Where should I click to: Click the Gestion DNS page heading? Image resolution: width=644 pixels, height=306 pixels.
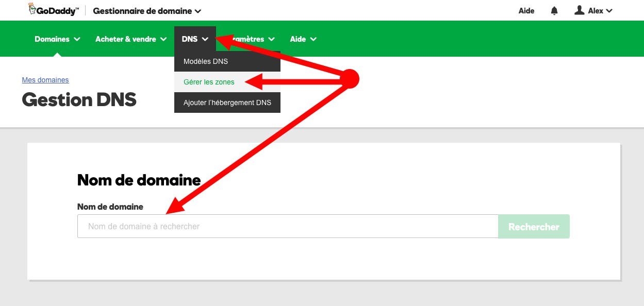79,99
